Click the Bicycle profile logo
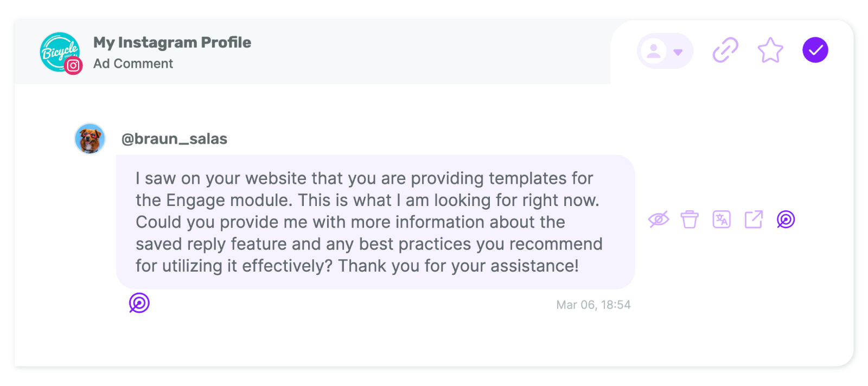Screen dimensions: 868x386 pos(60,52)
